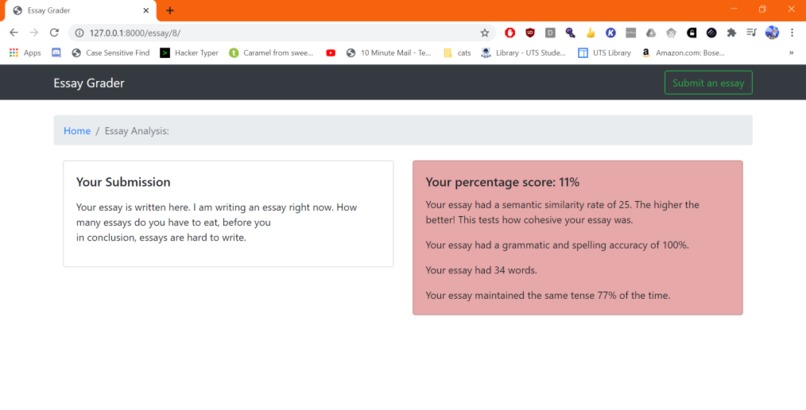The image size is (806, 410).
Task: Click the forward navigation arrow
Action: coord(34,33)
